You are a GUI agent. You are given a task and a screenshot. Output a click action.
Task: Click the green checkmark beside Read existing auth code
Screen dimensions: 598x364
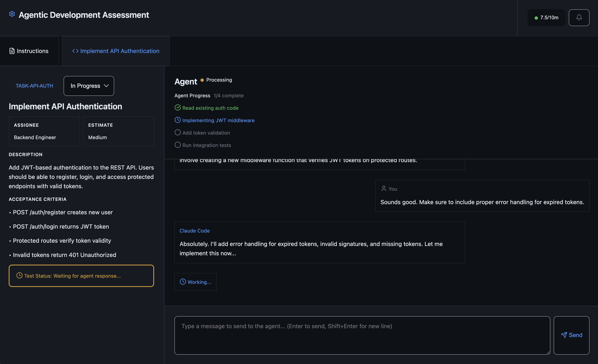coord(178,107)
